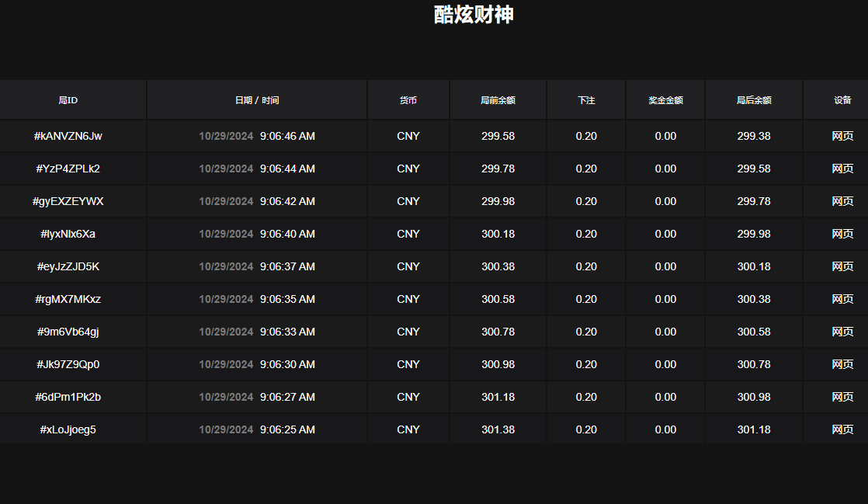Click the 设备 column header
Image resolution: width=868 pixels, height=504 pixels.
(x=841, y=99)
